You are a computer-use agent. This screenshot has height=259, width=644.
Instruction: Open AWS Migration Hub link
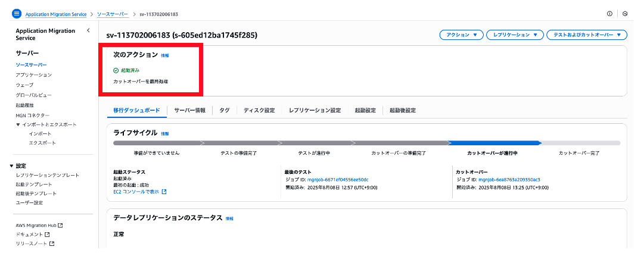36,225
